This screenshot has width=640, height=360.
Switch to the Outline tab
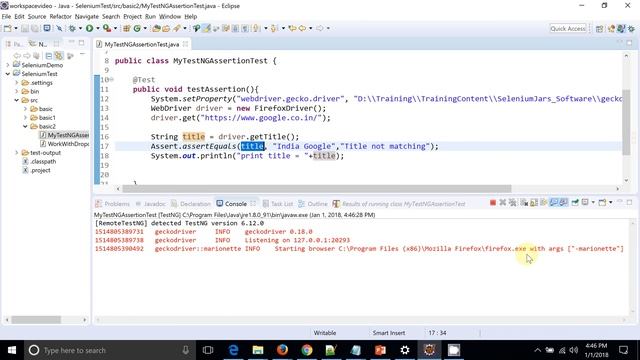click(313, 204)
